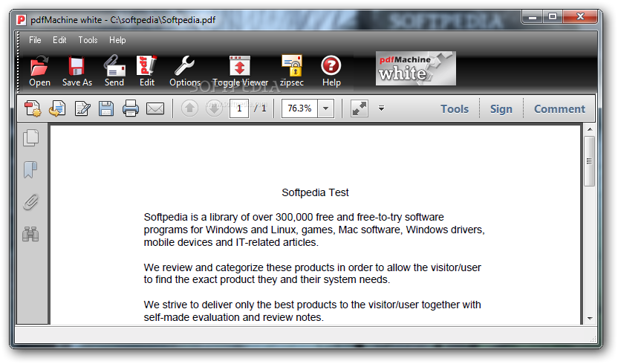Screen dimensions: 618x364
Task: Click the Toggle Viewer icon
Action: pos(240,66)
